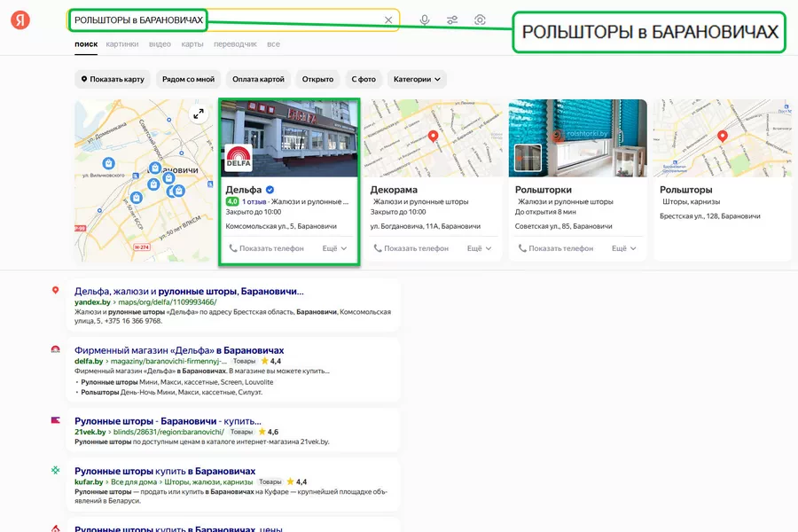Show phone number for Декорама
Viewport: 798px width, 532px height.
tap(411, 248)
